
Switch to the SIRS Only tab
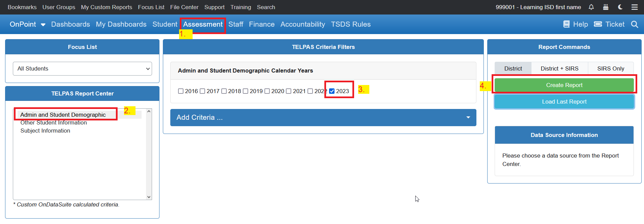click(x=611, y=68)
